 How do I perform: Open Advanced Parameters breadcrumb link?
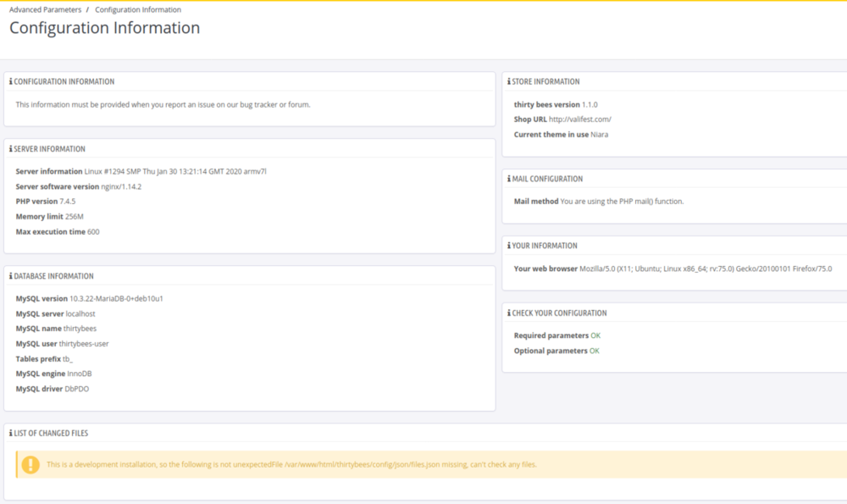click(45, 10)
